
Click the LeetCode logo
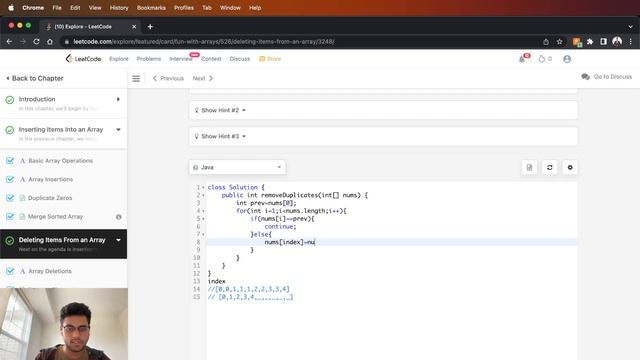click(83, 59)
